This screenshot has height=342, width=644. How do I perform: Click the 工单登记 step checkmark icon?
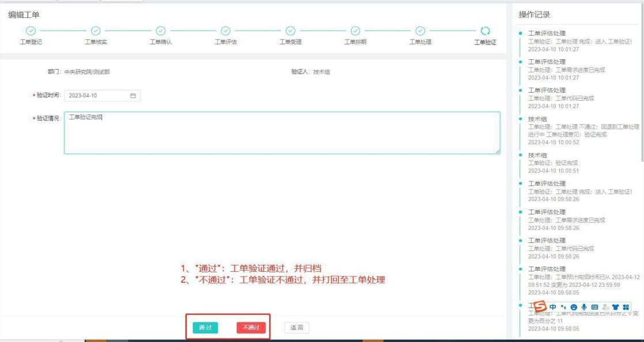pos(32,31)
